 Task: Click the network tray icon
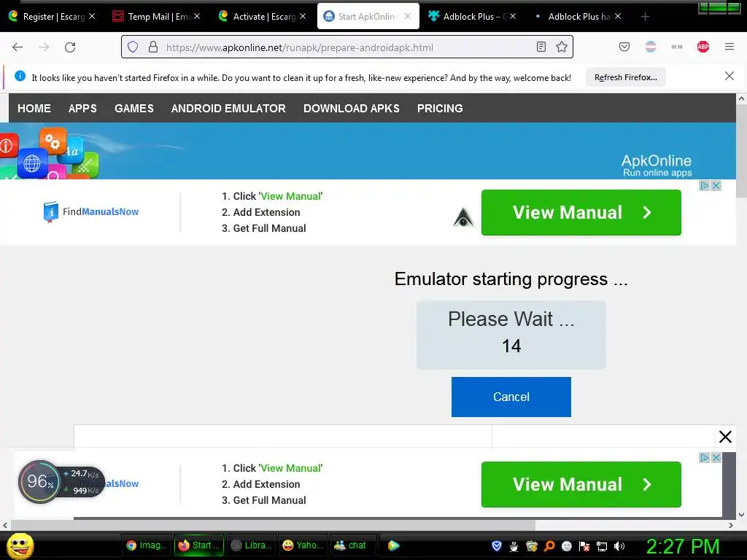point(602,546)
